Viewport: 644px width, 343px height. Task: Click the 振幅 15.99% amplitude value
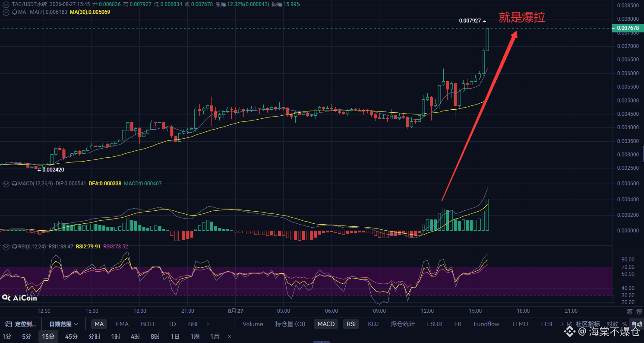point(286,4)
